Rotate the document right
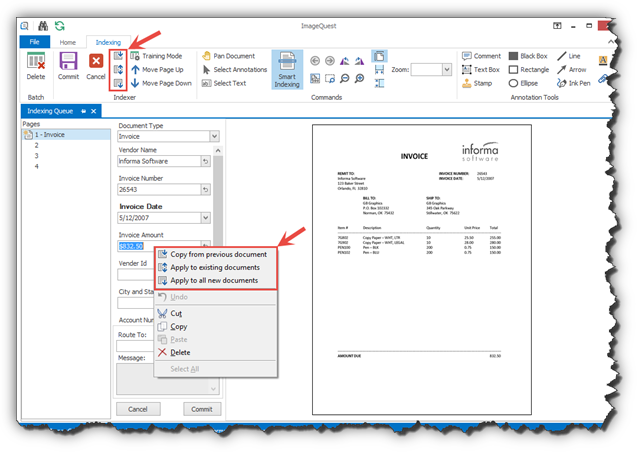The height and width of the screenshot is (452, 637). click(360, 61)
